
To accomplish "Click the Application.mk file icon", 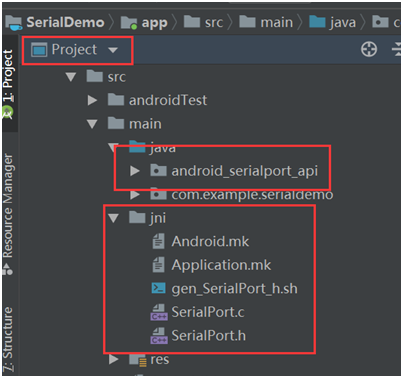I will point(159,265).
